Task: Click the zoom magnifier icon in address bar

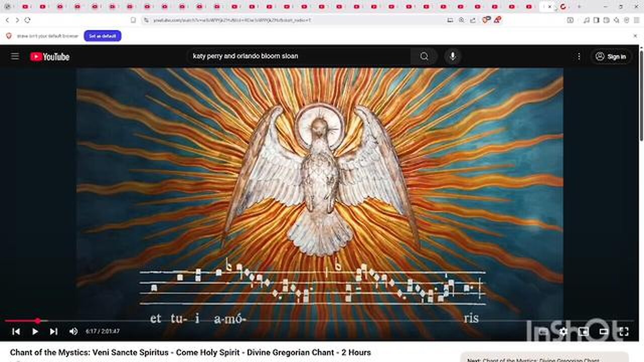Action: tap(461, 20)
